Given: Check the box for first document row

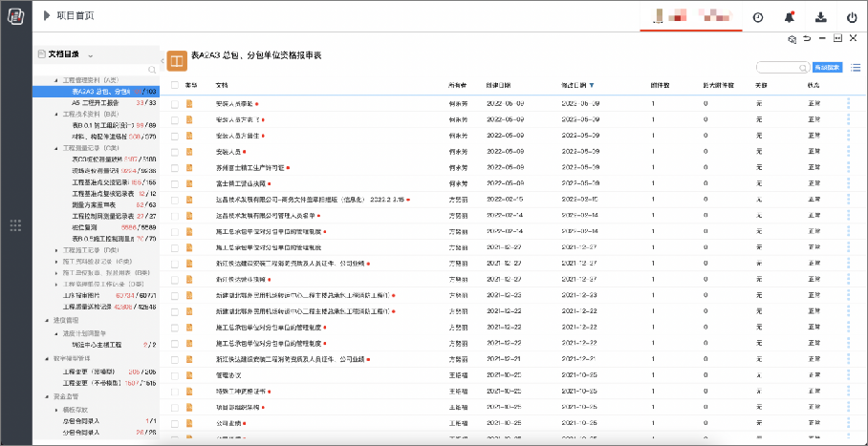Looking at the screenshot, I should (x=175, y=102).
